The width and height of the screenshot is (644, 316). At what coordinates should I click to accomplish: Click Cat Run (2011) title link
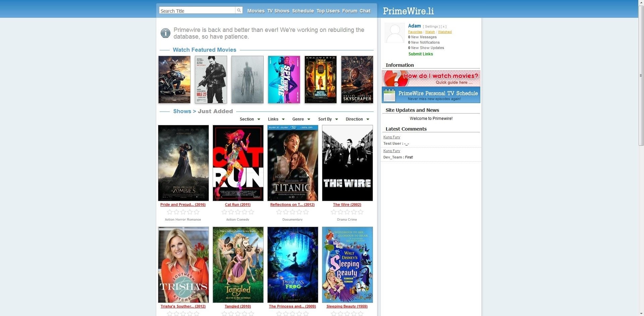coord(237,205)
